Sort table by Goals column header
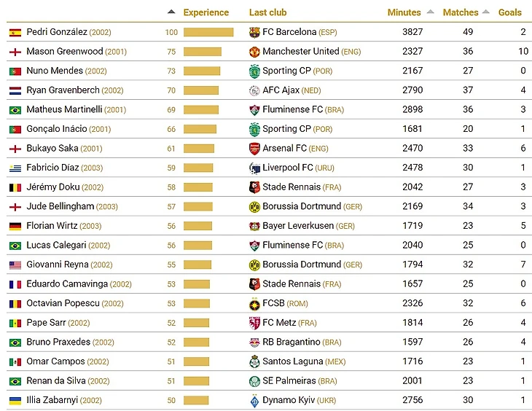This screenshot has width=532, height=411. [509, 12]
